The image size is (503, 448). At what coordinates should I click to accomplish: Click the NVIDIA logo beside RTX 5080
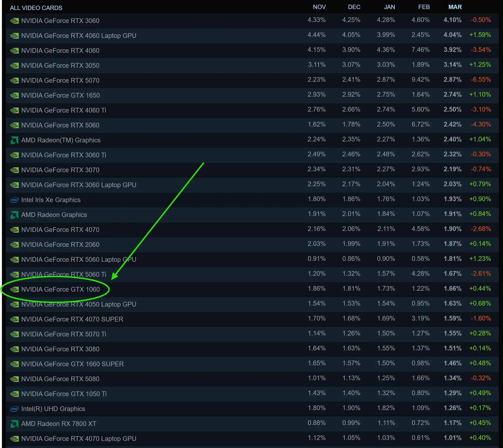click(x=14, y=379)
